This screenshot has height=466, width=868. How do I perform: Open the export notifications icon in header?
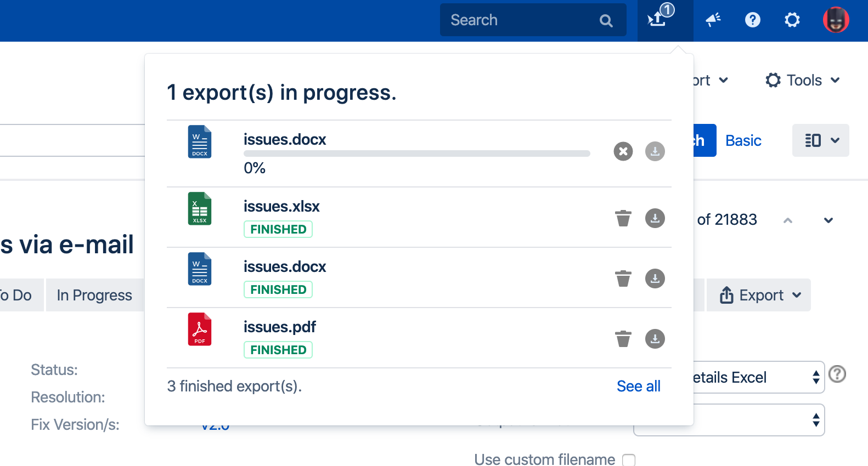pos(659,20)
